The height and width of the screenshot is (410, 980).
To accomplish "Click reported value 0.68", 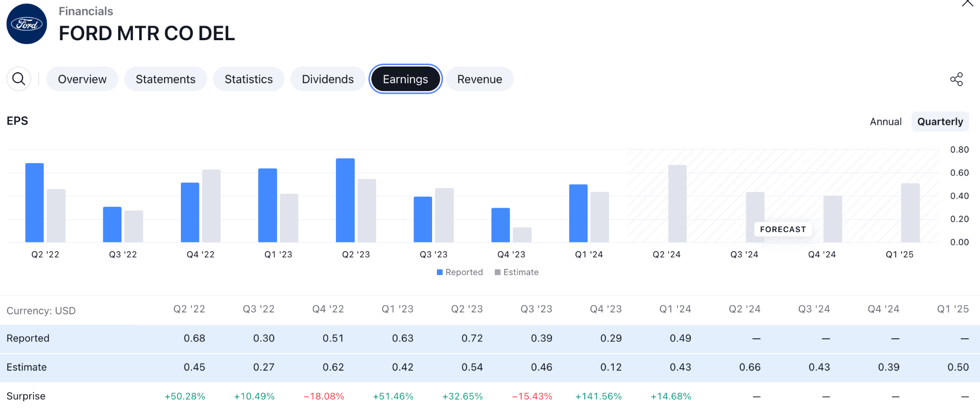I will [x=194, y=338].
